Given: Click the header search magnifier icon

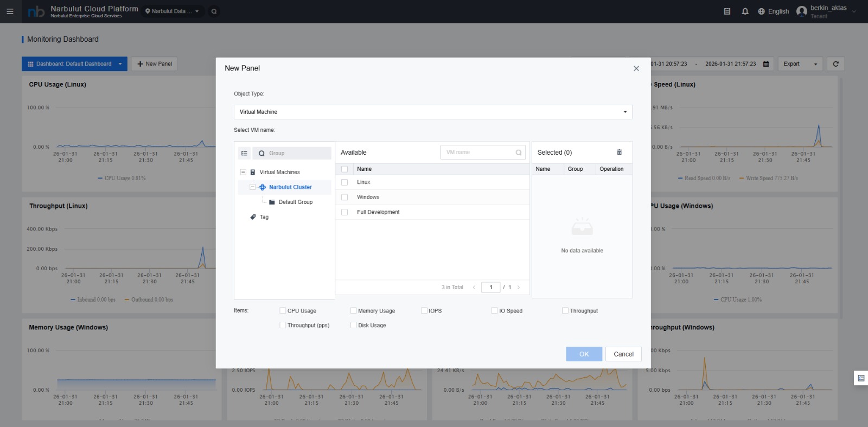Looking at the screenshot, I should tap(214, 11).
